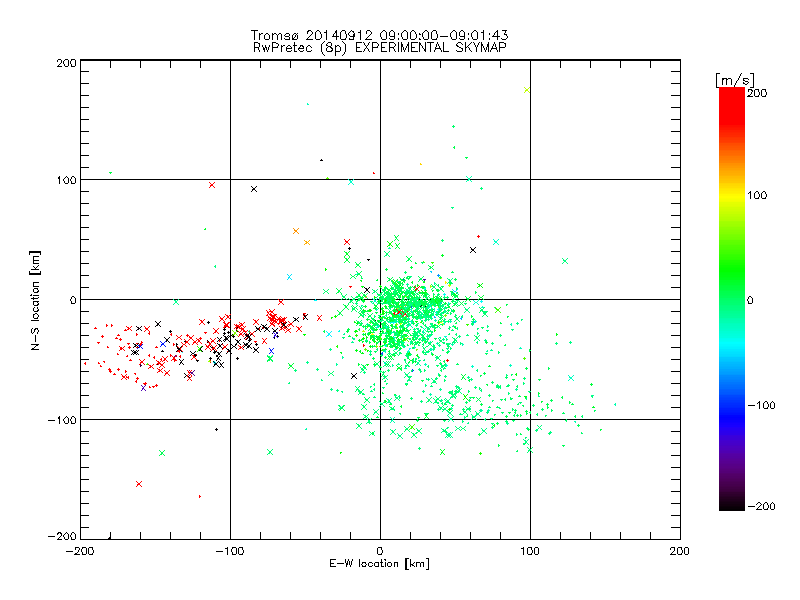Screen dimensions: 800x600
Task: Click the y-axis tick label '100'
Action: point(66,181)
